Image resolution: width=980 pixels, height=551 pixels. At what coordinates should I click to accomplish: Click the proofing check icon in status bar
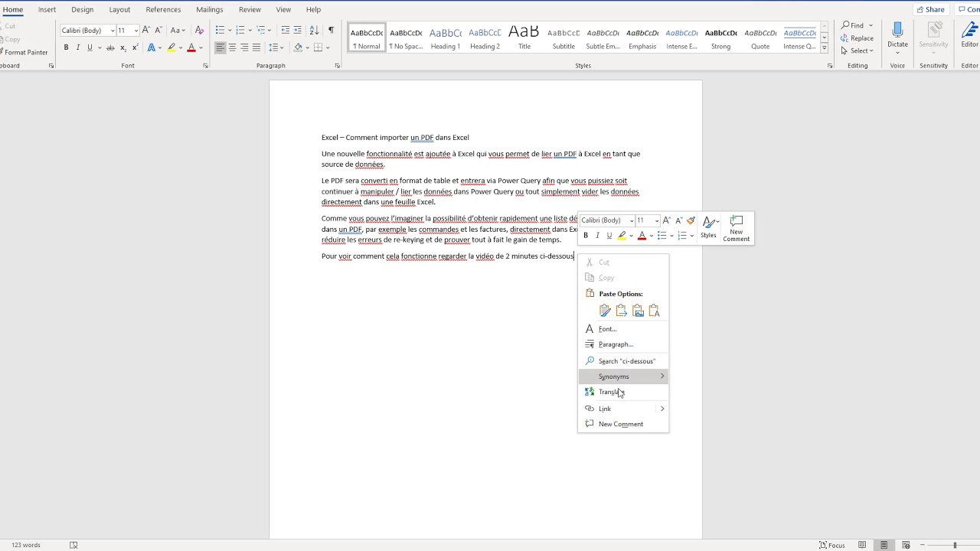tap(73, 545)
